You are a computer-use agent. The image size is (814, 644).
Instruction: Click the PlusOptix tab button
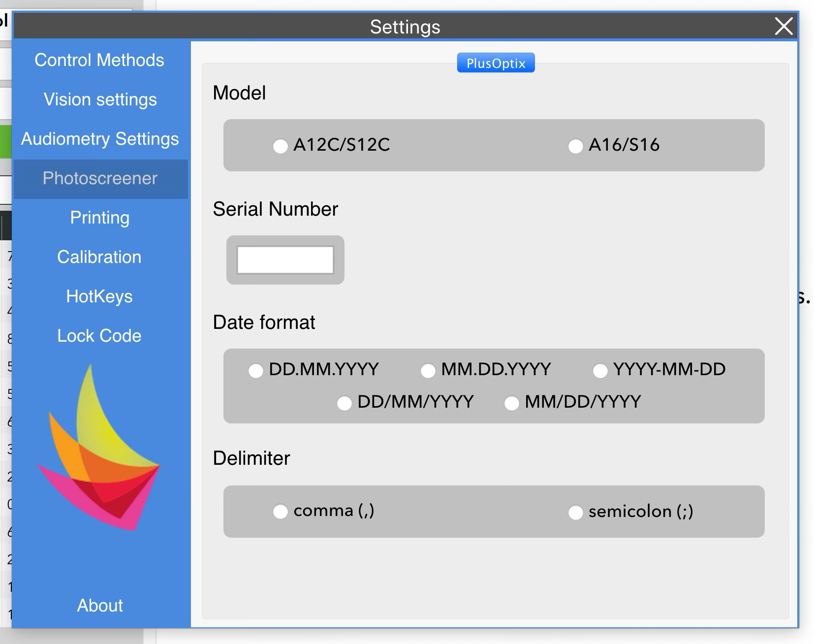click(x=496, y=63)
